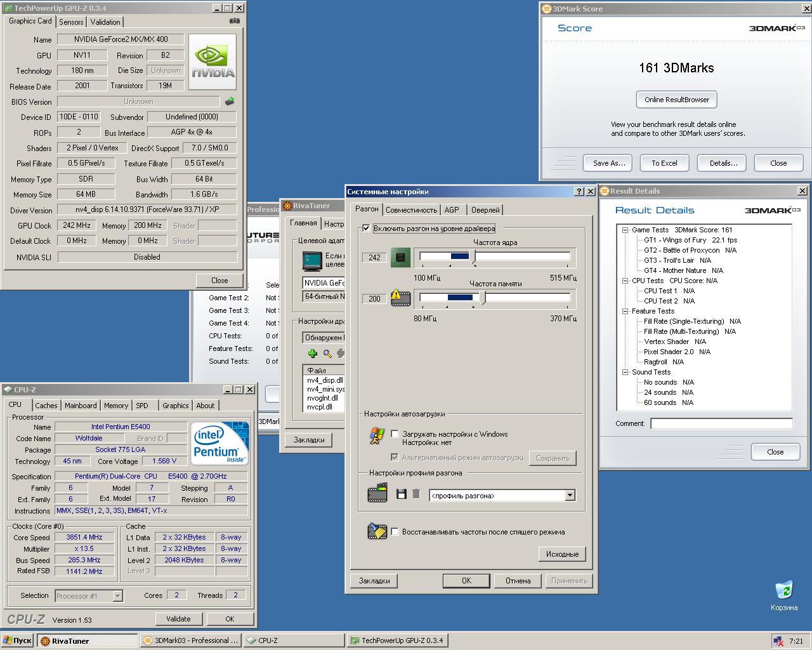Click Online ResultBrowser button

[677, 100]
